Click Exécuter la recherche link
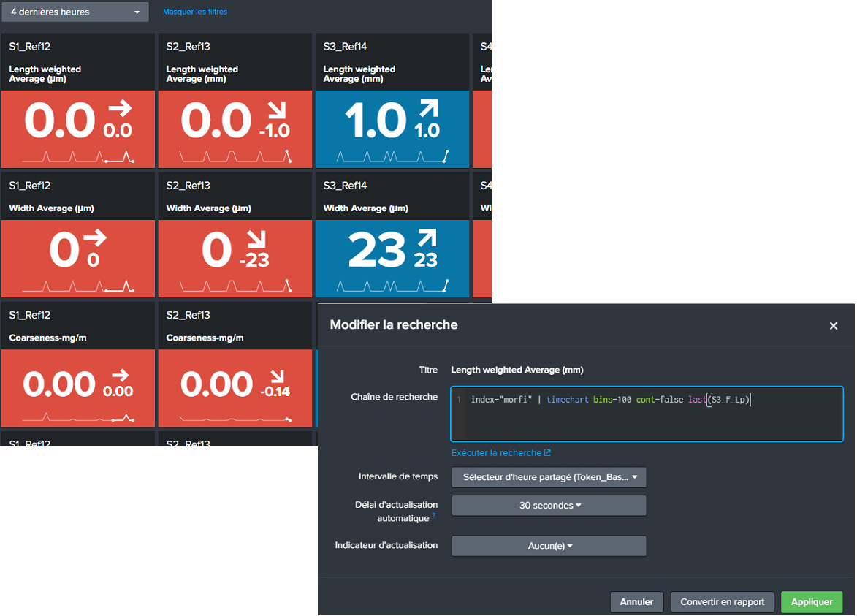This screenshot has width=857, height=616. coord(500,452)
